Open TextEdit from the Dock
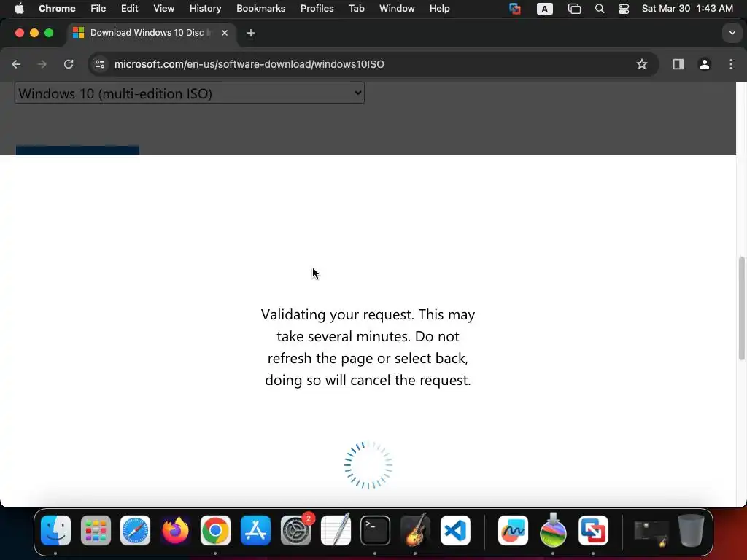 [336, 530]
